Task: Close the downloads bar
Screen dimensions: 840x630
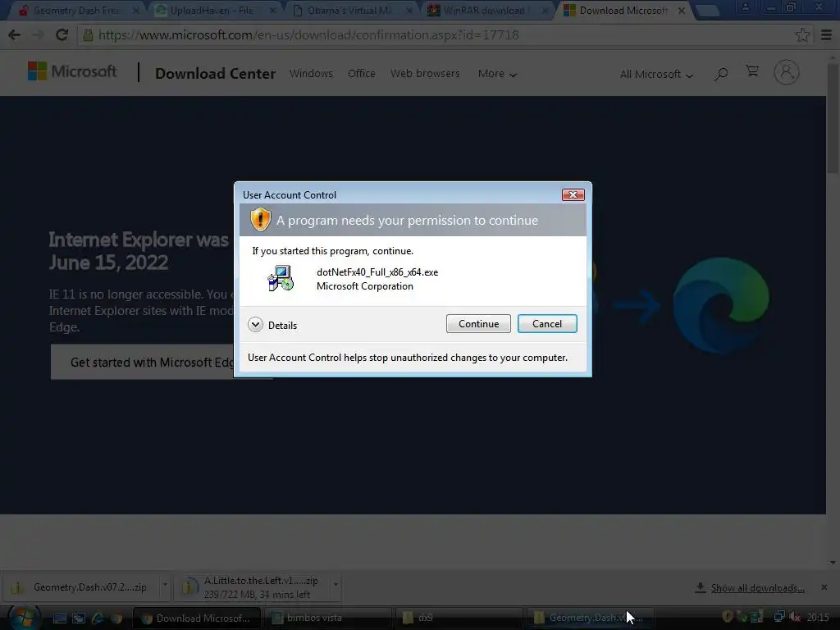Action: (x=824, y=587)
